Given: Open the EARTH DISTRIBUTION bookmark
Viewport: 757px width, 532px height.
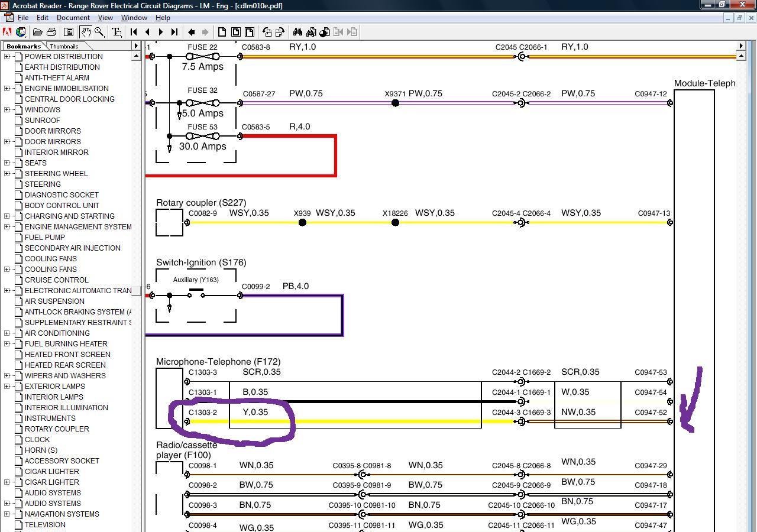Looking at the screenshot, I should (62, 67).
